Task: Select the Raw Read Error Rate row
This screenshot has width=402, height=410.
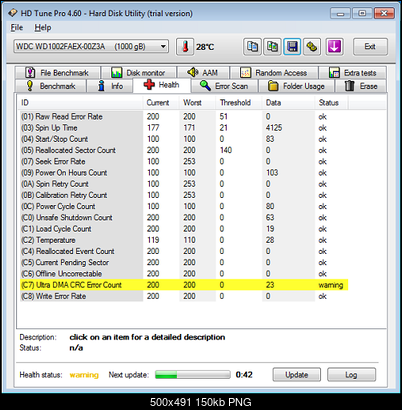Action: click(184, 117)
